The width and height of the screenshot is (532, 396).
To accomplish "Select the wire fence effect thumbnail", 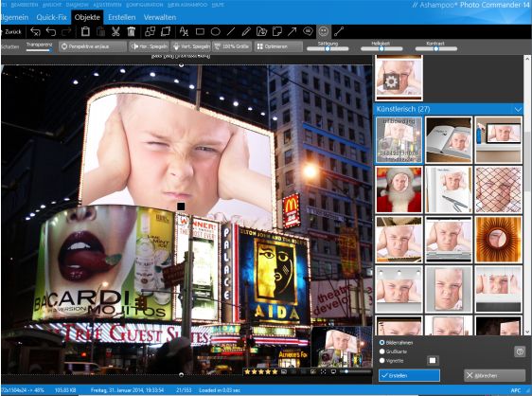I will 499,189.
